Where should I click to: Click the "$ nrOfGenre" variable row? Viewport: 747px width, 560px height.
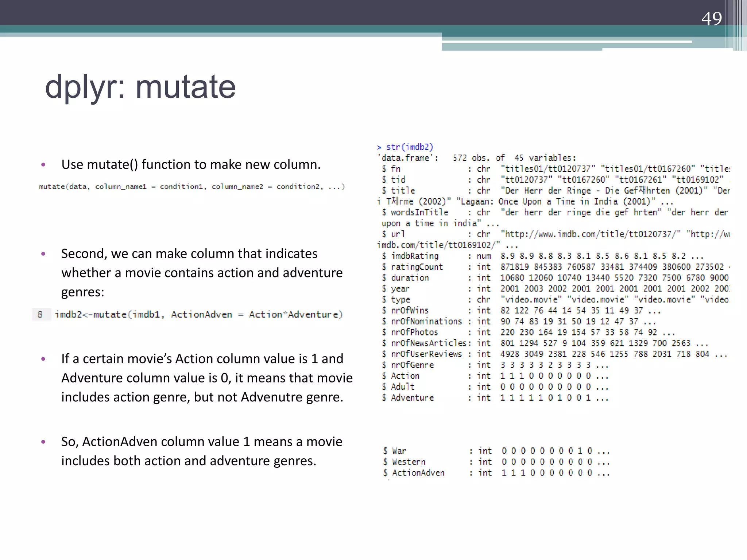tap(495, 365)
